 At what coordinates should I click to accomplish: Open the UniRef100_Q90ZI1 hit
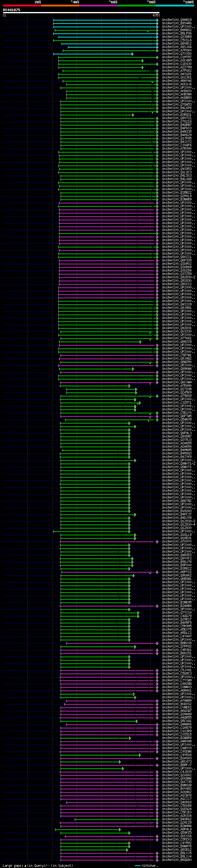pos(176,257)
